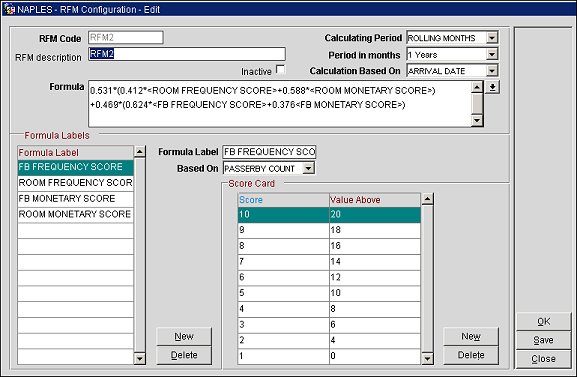Click New under Formula Labels

click(x=184, y=337)
